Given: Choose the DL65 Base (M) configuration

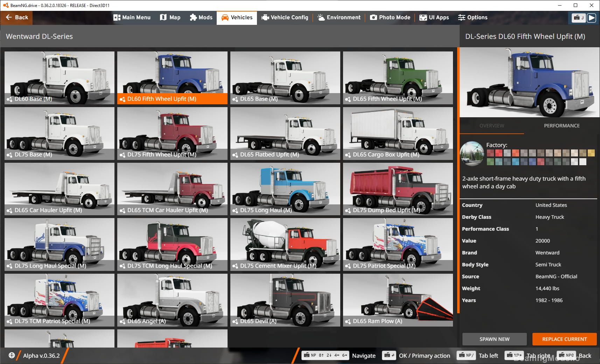Looking at the screenshot, I should coord(285,78).
